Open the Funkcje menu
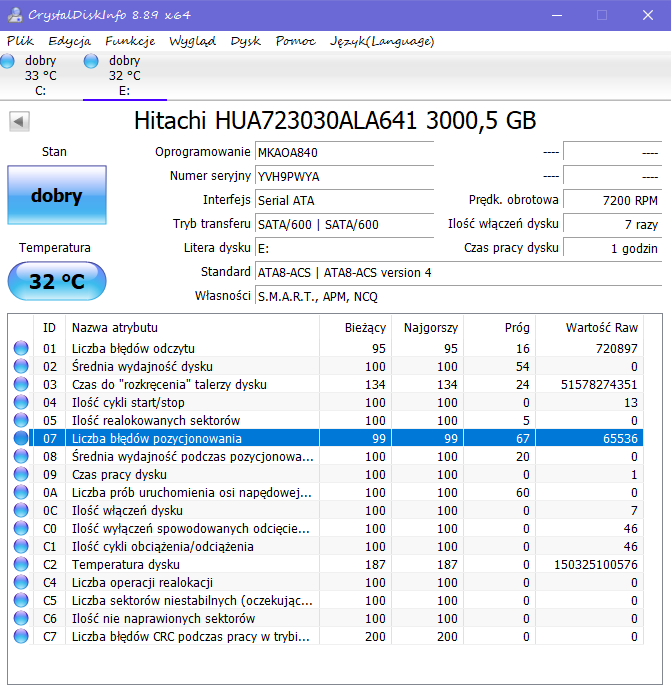Image resolution: width=671 pixels, height=689 pixels. [x=130, y=41]
